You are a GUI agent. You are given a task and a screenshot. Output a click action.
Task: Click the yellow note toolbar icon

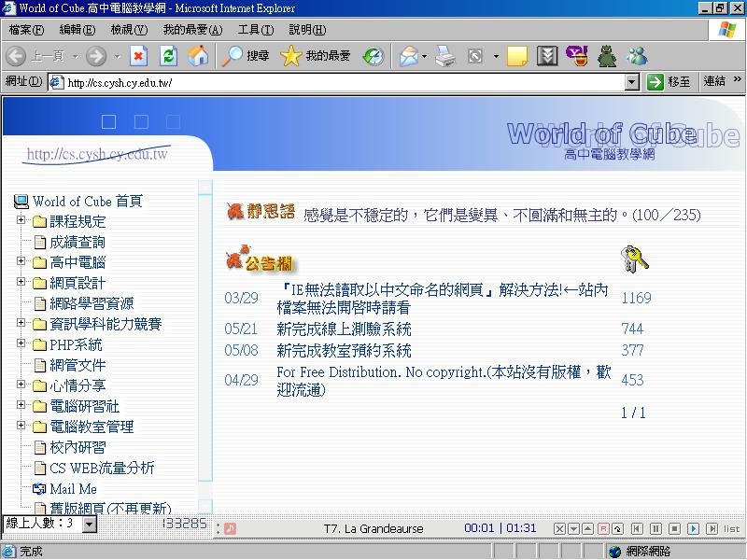(x=517, y=57)
